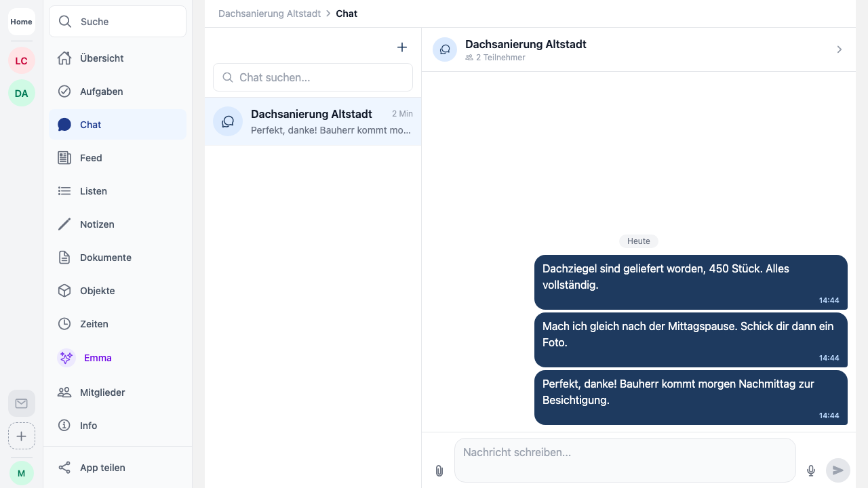Go to Übersicht in sidebar

coord(117,58)
